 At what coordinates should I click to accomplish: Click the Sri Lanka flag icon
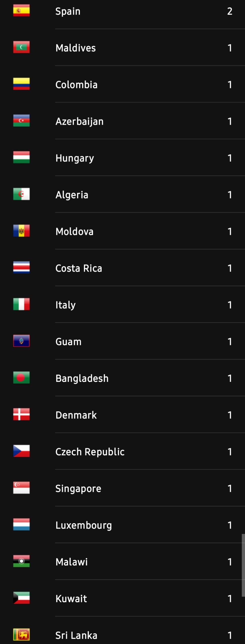click(21, 635)
